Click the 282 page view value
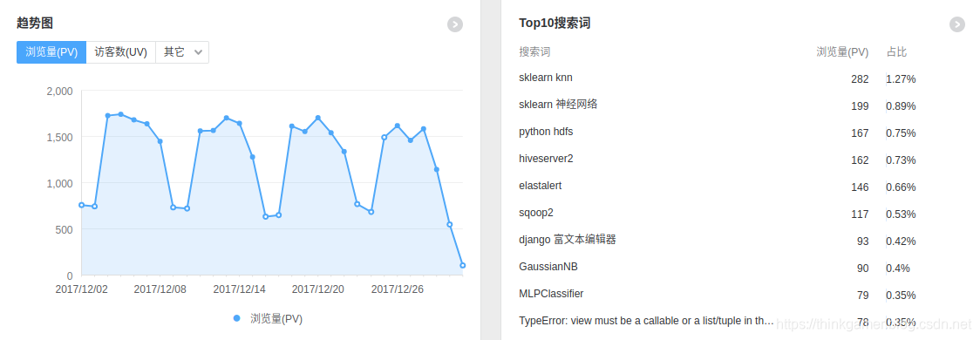This screenshot has height=340, width=980. point(860,79)
